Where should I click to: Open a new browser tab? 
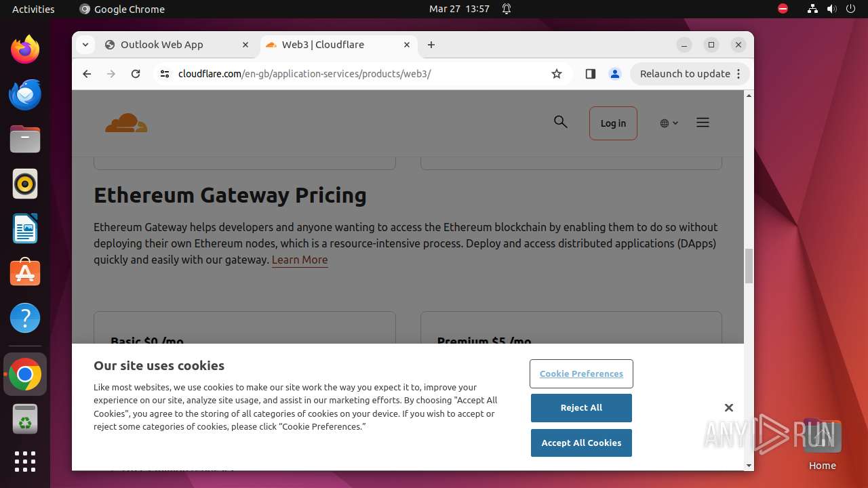pos(431,45)
